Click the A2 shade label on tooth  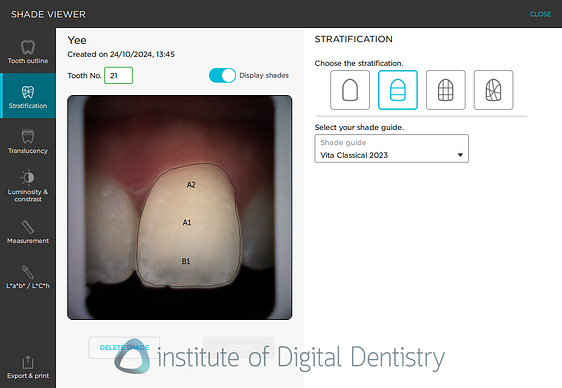[x=191, y=185]
